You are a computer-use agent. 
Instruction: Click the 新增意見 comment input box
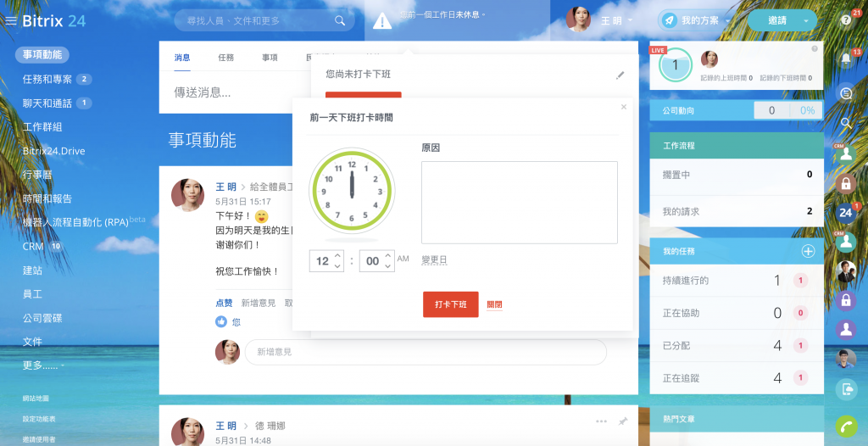(426, 352)
